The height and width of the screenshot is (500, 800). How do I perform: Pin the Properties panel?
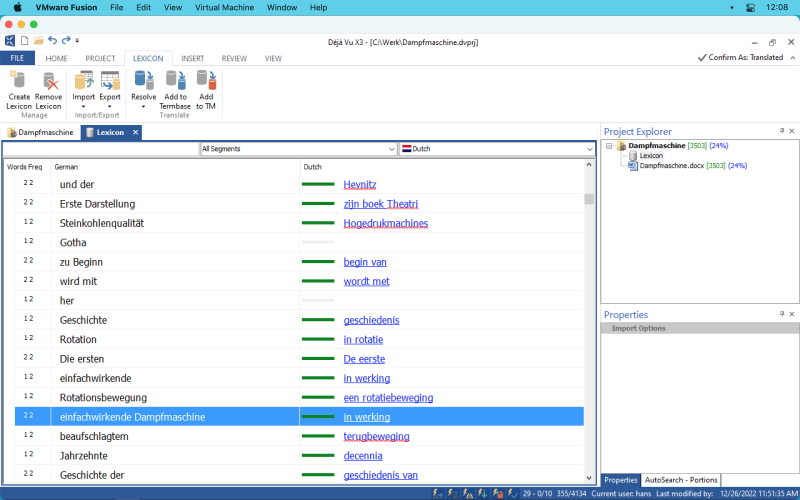pos(782,314)
